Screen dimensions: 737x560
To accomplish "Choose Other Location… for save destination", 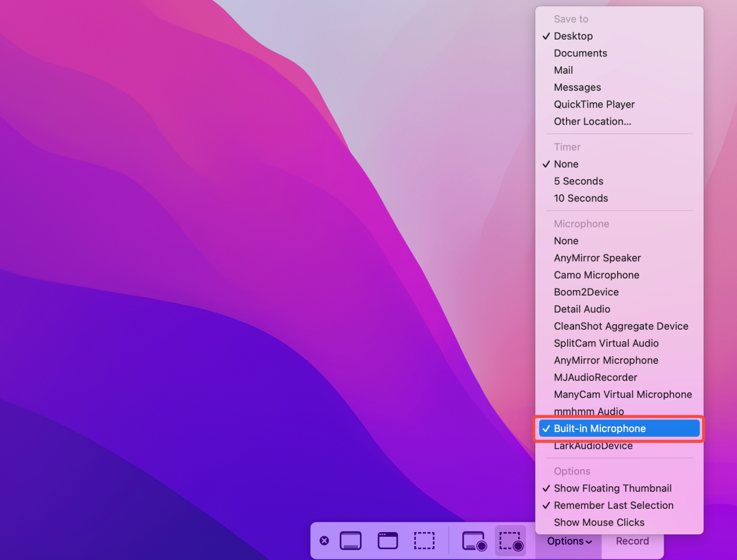I will pos(592,122).
